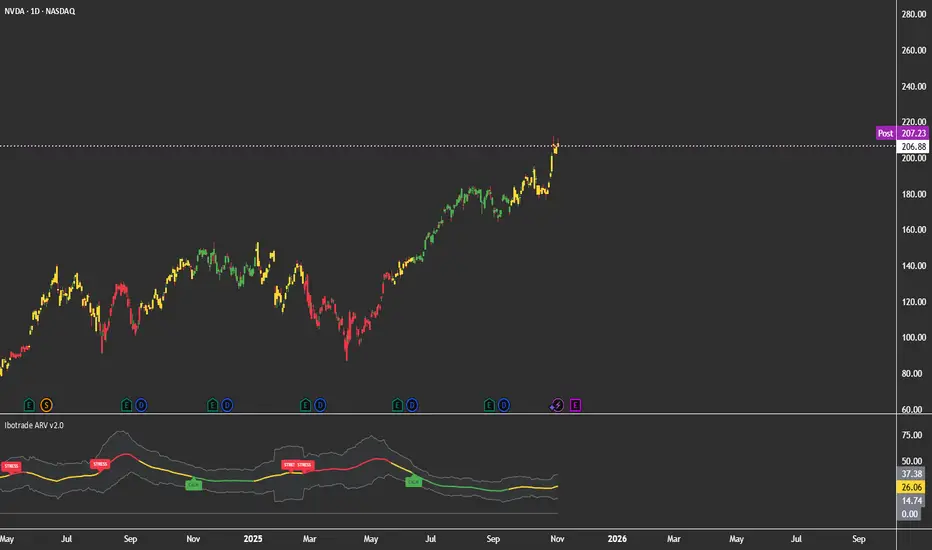Click the 37.38 upper band value label
This screenshot has height=550, width=932.
(x=911, y=474)
